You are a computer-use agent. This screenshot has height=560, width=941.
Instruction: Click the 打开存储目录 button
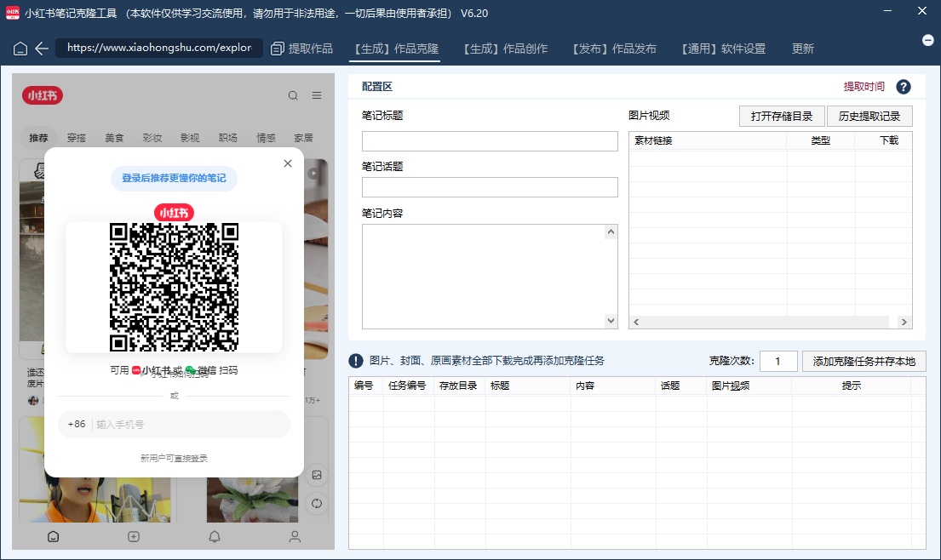point(781,116)
